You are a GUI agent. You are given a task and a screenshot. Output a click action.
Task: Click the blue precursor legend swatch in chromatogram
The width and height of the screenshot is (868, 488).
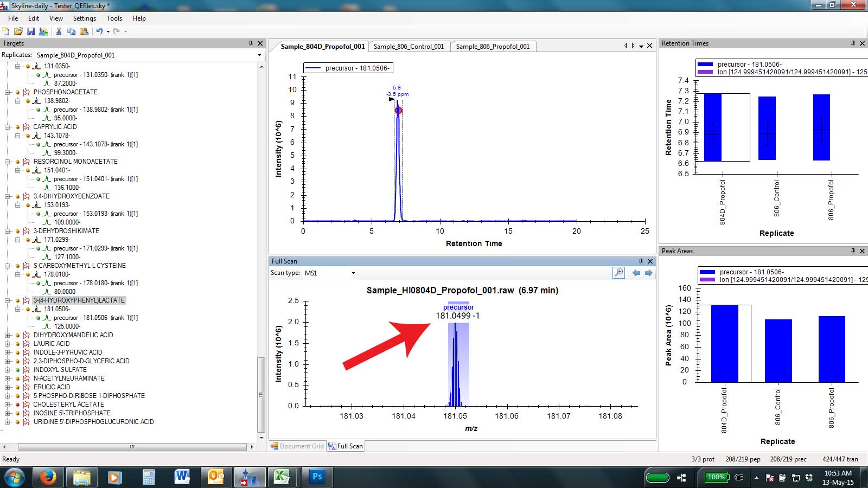pos(313,68)
